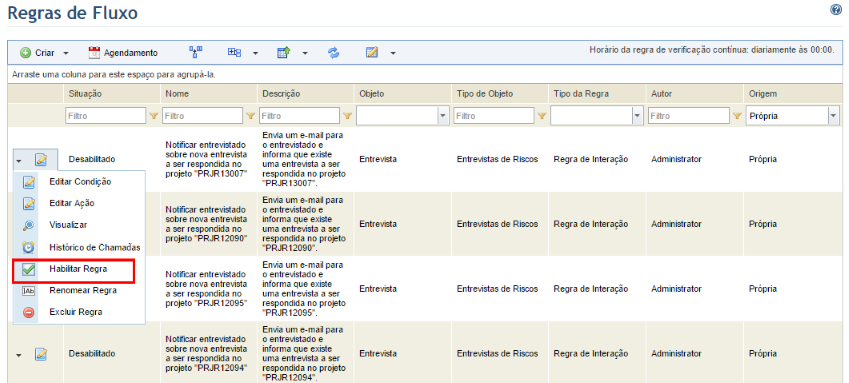Click the rule name mentioning PRJR12095
The height and width of the screenshot is (383, 849).
click(206, 288)
